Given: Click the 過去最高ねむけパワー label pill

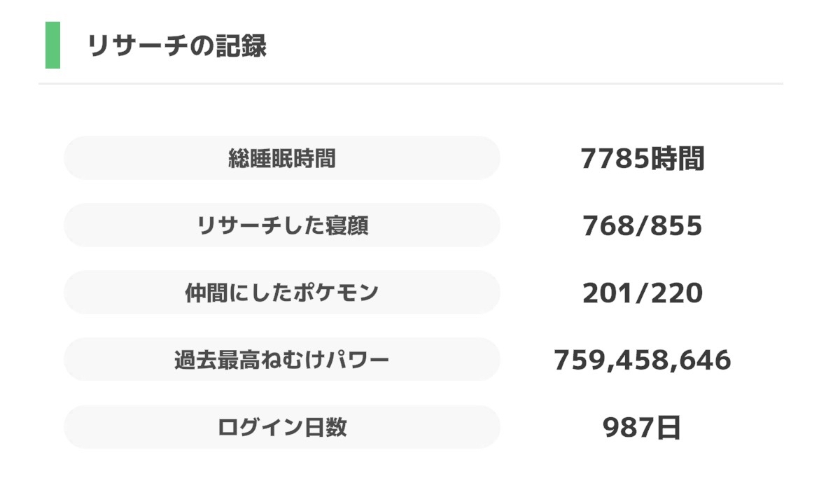Looking at the screenshot, I should [281, 360].
